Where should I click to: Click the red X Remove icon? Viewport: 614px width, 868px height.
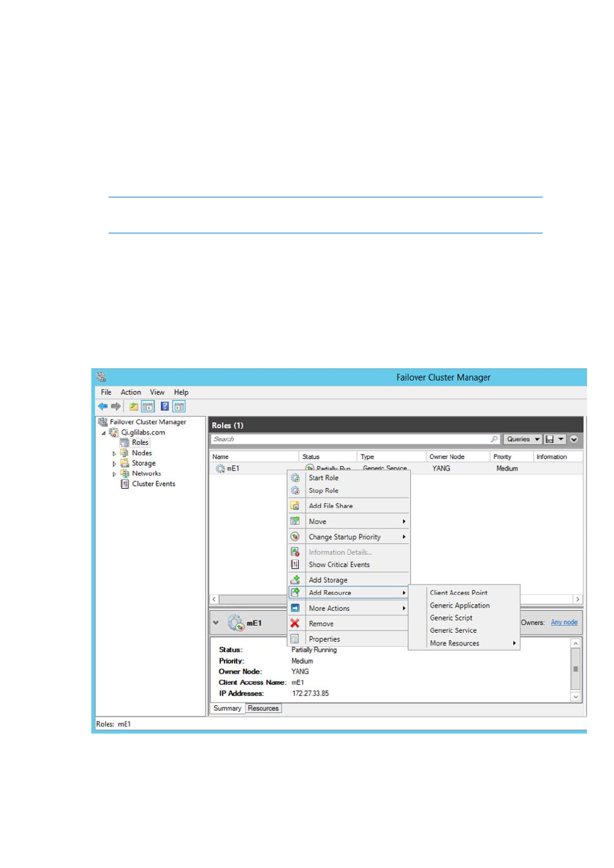(x=295, y=624)
